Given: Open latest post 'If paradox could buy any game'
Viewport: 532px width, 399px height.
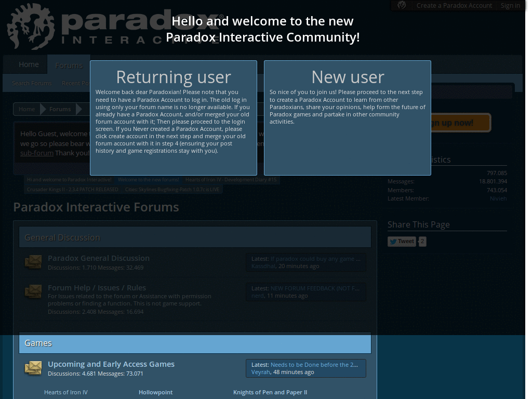Looking at the screenshot, I should pyautogui.click(x=315, y=259).
